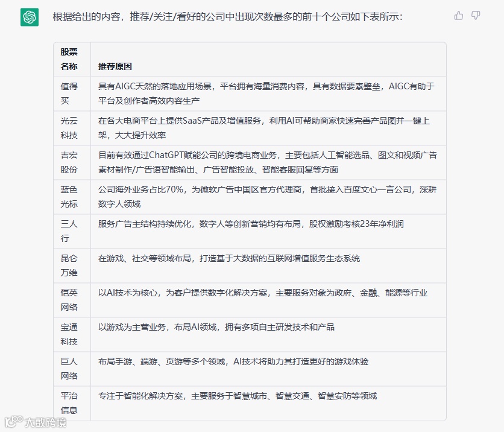The image size is (504, 432).
Task: Click the reason text starting 具有AIGC天然的落地应用场景
Action: 266,94
